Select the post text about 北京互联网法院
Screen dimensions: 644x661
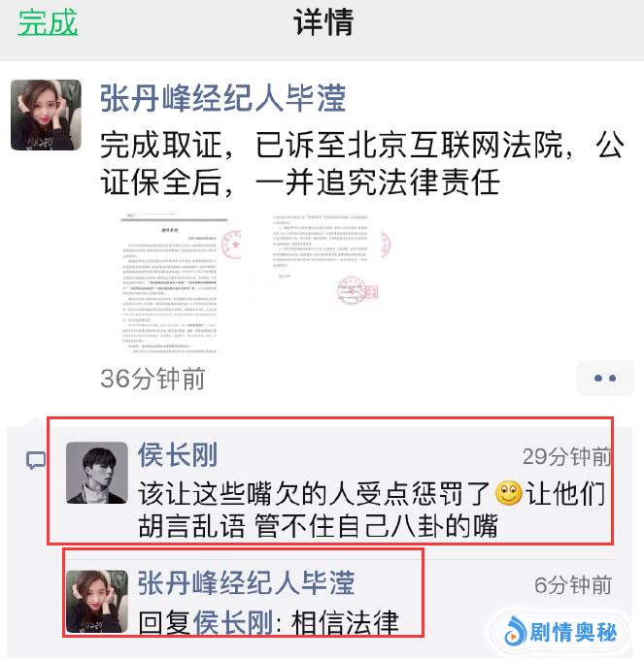362,164
